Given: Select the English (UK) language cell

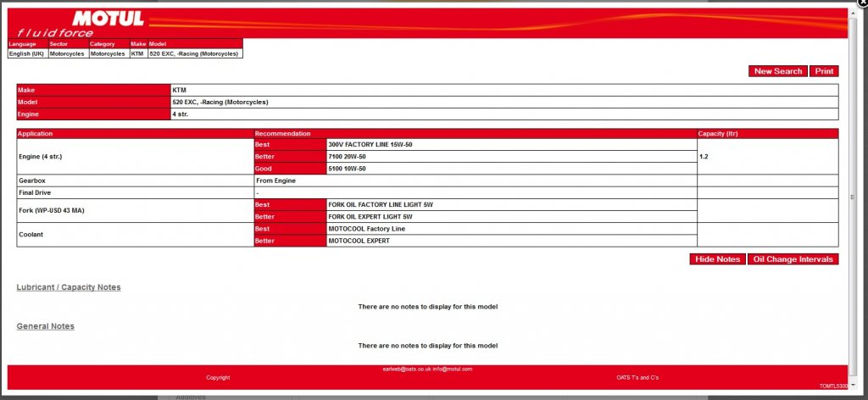Looking at the screenshot, I should pyautogui.click(x=28, y=53).
